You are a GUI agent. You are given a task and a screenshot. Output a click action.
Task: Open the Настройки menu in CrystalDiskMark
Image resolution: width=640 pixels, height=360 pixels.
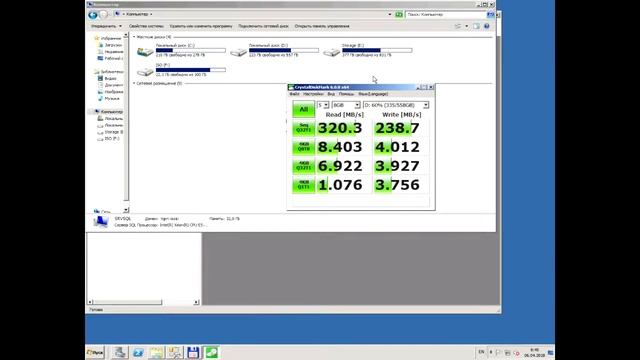(x=313, y=94)
